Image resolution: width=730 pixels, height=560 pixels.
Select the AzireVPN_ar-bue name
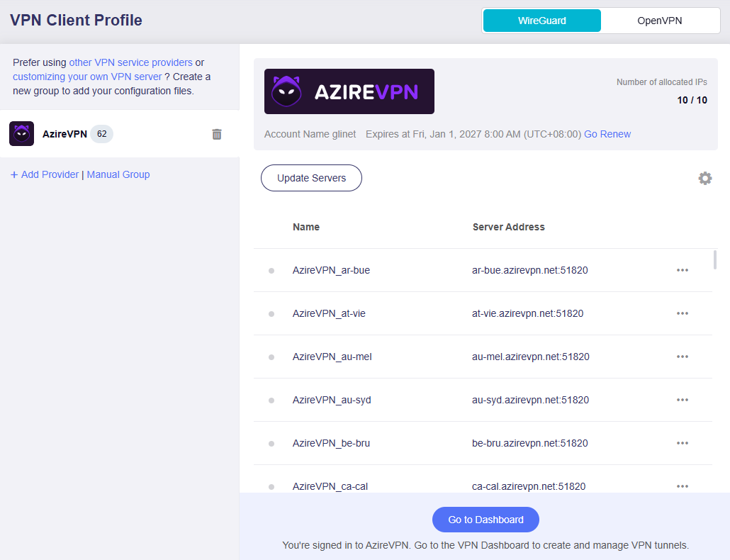tap(331, 271)
